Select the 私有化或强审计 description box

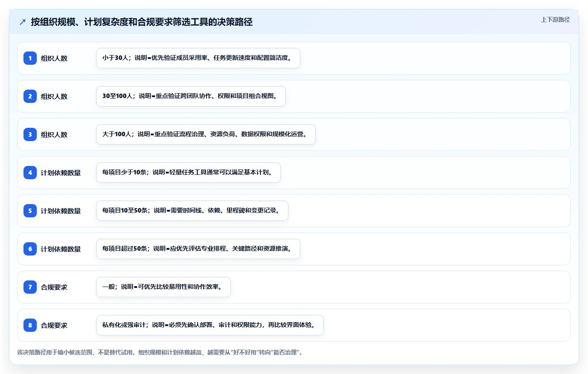(210, 325)
